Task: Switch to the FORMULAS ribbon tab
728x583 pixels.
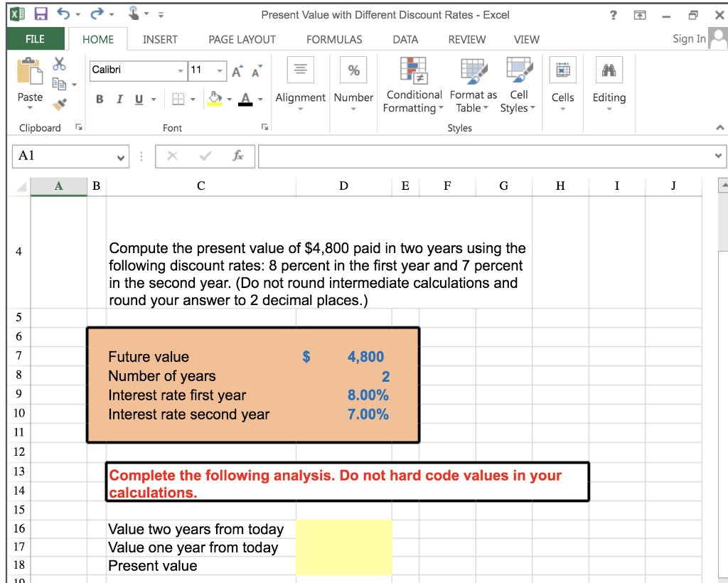Action: [334, 40]
